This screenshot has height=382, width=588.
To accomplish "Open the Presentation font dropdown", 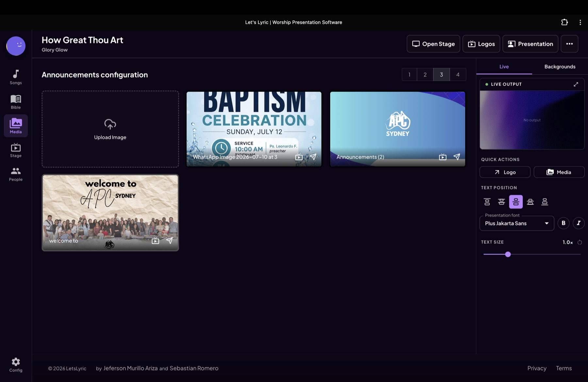I will pyautogui.click(x=517, y=223).
